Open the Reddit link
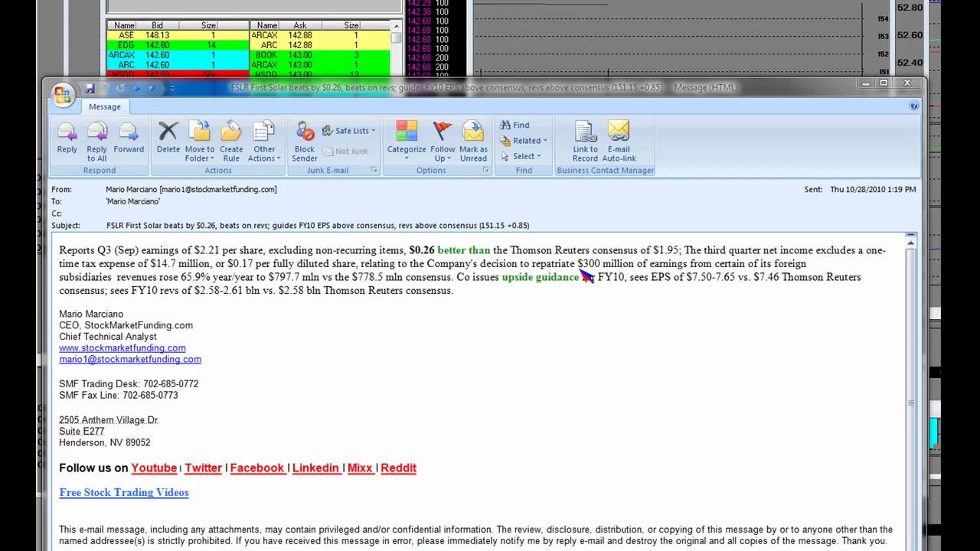Image resolution: width=980 pixels, height=551 pixels. click(x=398, y=468)
